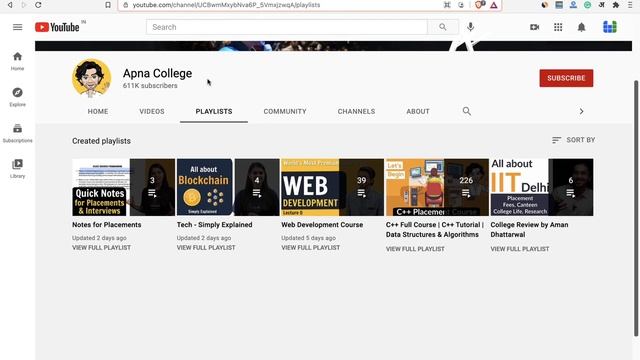The image size is (640, 360).
Task: Open notifications bell
Action: [581, 27]
